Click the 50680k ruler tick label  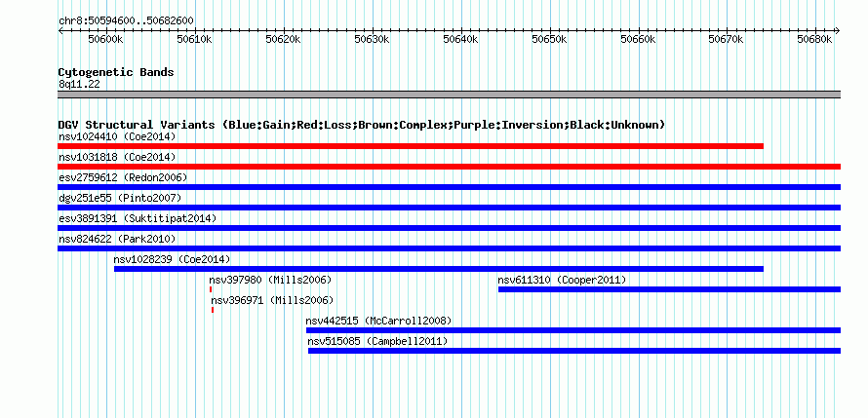[814, 39]
